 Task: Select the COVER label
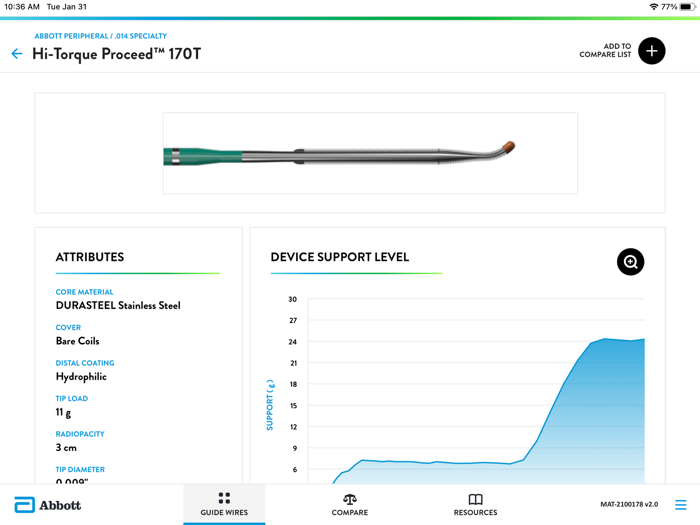point(68,327)
